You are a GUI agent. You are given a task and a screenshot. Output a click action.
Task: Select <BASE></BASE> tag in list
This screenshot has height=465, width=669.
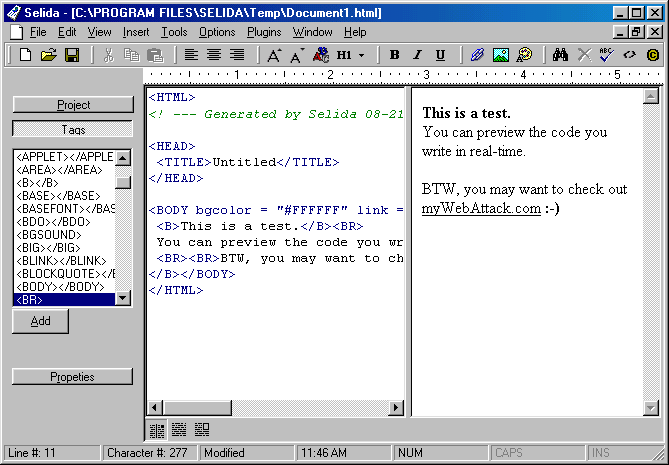pos(65,196)
